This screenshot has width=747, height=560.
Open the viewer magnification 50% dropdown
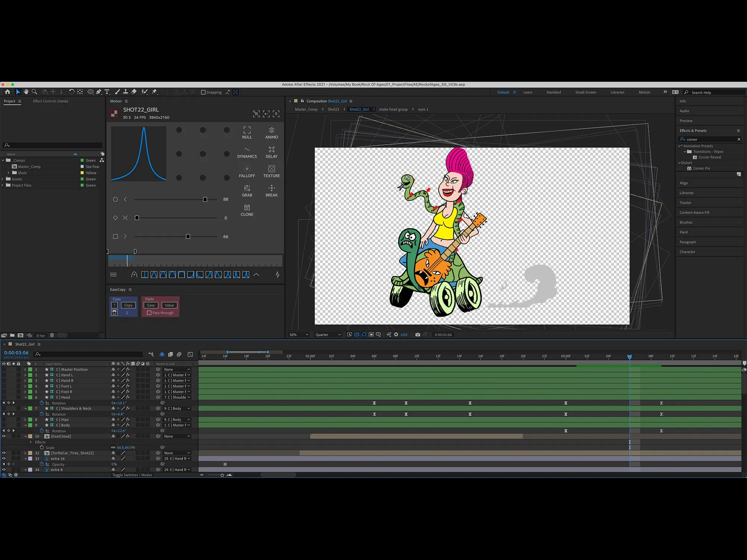(299, 335)
